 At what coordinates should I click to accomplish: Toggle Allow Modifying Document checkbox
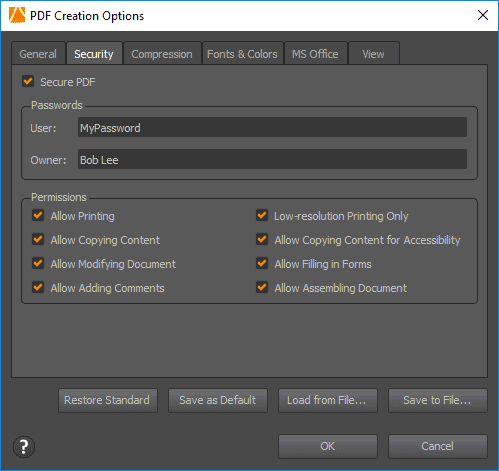(x=38, y=263)
